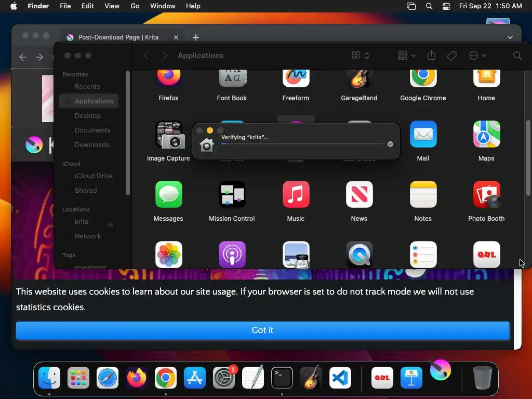This screenshot has height=399, width=532.
Task: Open Visual Studio Code from the Dock
Action: [x=340, y=378]
